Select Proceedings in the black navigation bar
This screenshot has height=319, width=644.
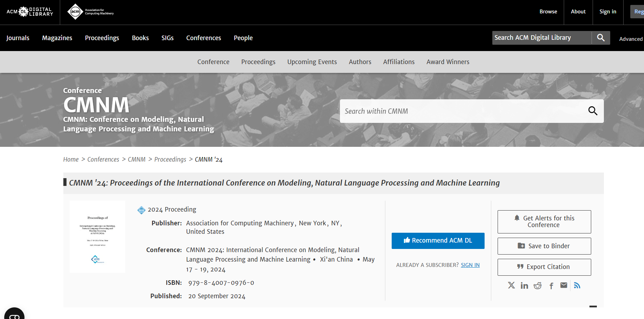pyautogui.click(x=102, y=38)
